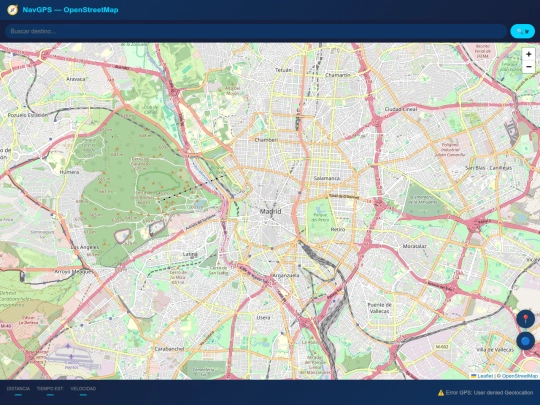Click the NavGPS compass logo icon
540x405 pixels.
point(12,10)
